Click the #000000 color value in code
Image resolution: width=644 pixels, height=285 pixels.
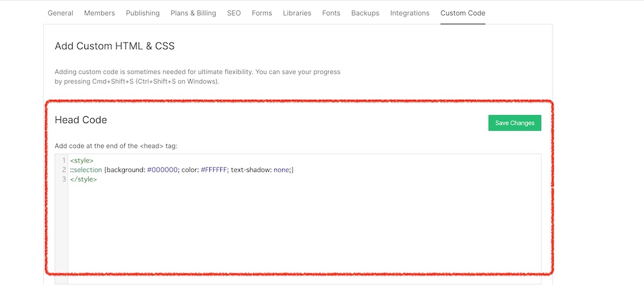(x=162, y=170)
